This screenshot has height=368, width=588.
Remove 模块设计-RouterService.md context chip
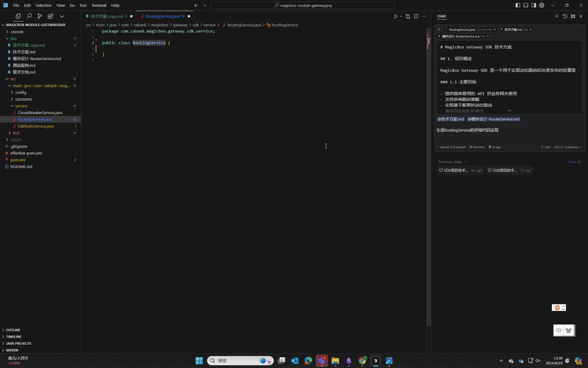pos(488,36)
